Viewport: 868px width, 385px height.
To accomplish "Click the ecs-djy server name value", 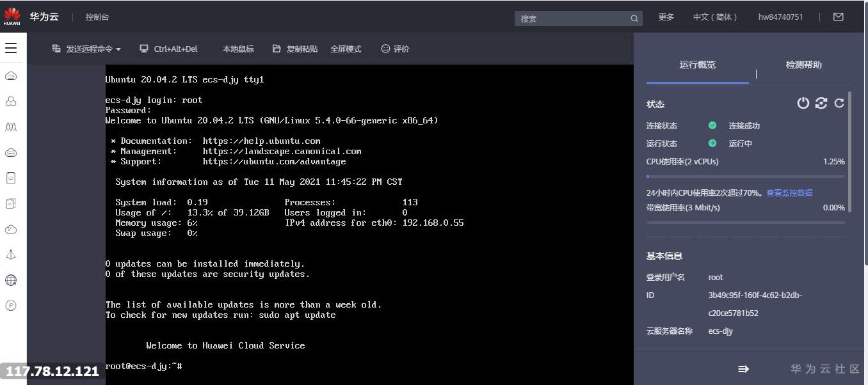I will pos(721,331).
